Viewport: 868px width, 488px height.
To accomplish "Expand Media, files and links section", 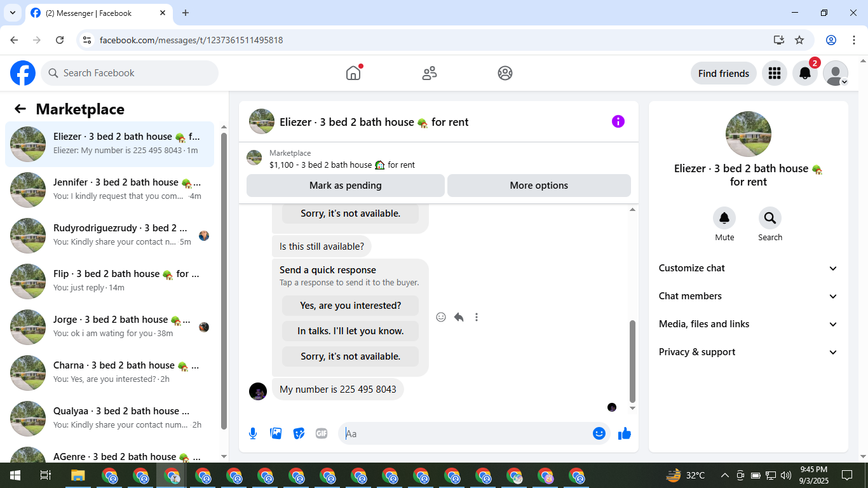I will pyautogui.click(x=749, y=324).
